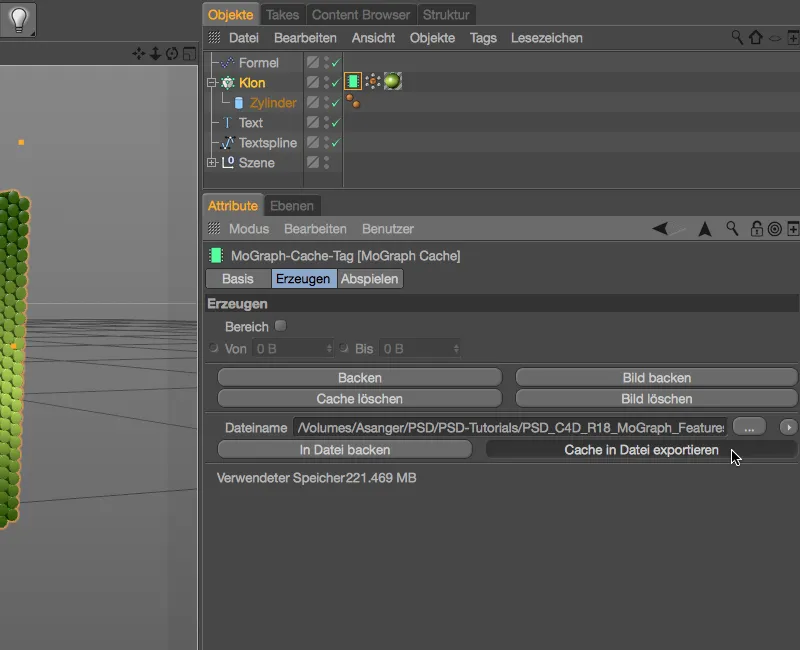Open the Lesezeichen menu
The height and width of the screenshot is (650, 800).
pyautogui.click(x=546, y=38)
